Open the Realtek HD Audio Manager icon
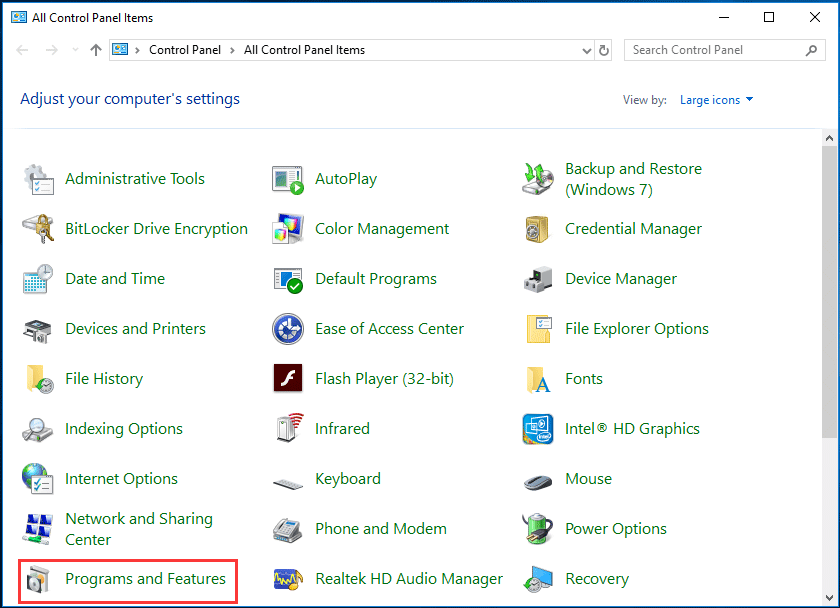 [288, 579]
